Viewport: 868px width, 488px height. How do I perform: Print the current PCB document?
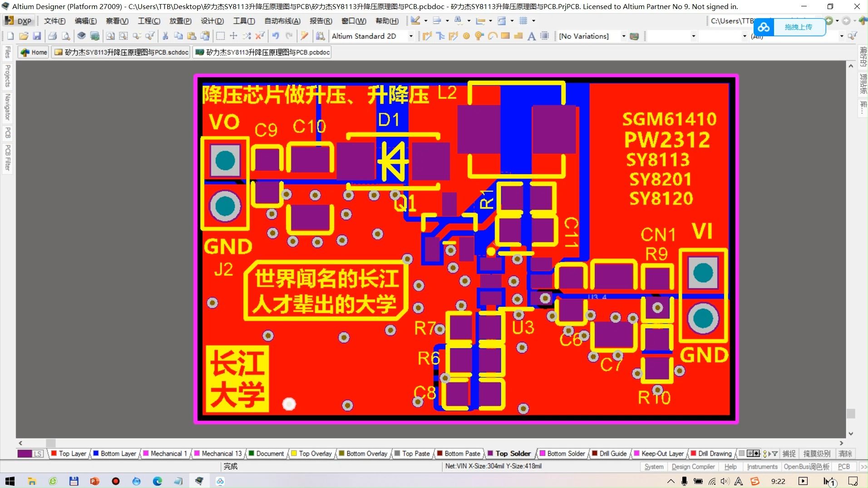52,36
